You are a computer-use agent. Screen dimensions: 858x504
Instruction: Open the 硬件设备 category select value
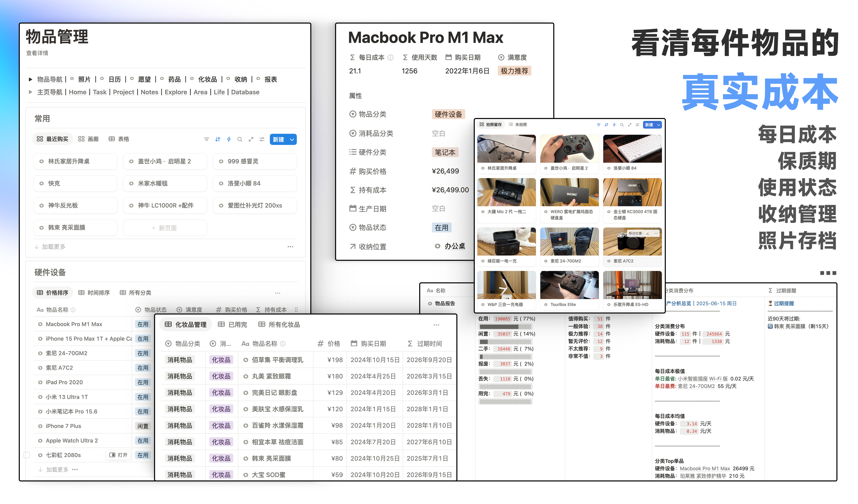click(448, 114)
